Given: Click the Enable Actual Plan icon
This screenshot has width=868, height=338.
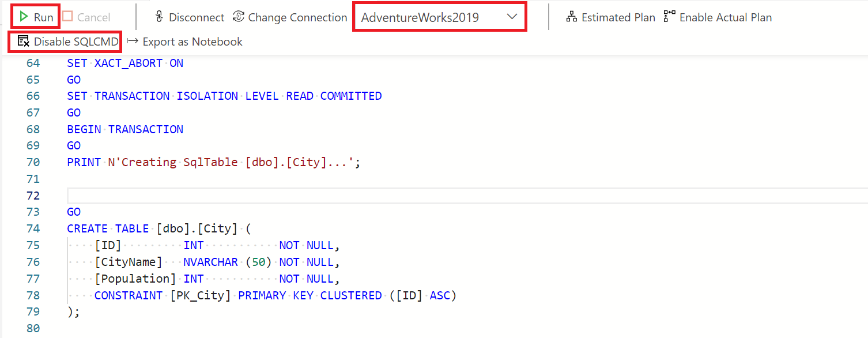Looking at the screenshot, I should coord(669,17).
